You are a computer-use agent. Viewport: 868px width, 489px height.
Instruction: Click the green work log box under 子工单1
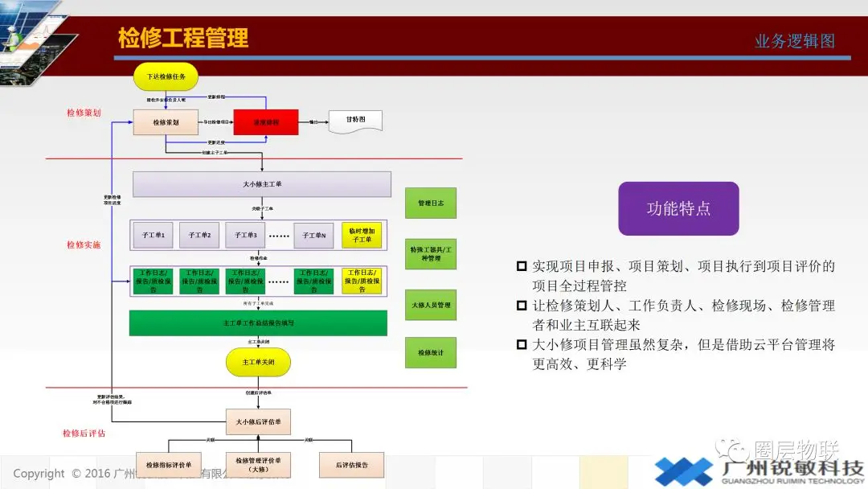(153, 281)
